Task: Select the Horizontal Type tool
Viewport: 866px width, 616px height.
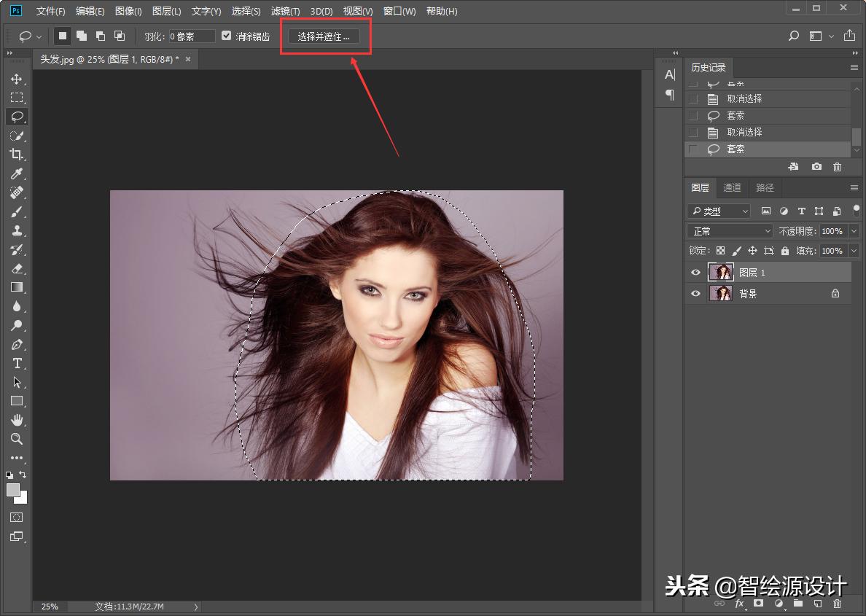Action: [x=16, y=363]
